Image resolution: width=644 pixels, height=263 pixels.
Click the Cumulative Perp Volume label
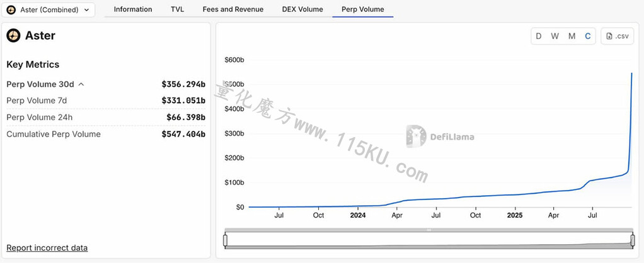click(54, 134)
